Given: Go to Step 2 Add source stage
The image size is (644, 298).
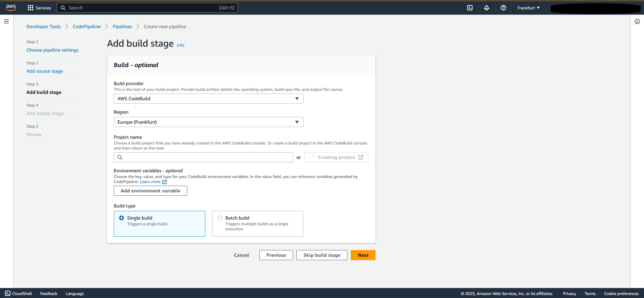Looking at the screenshot, I should click(x=45, y=71).
